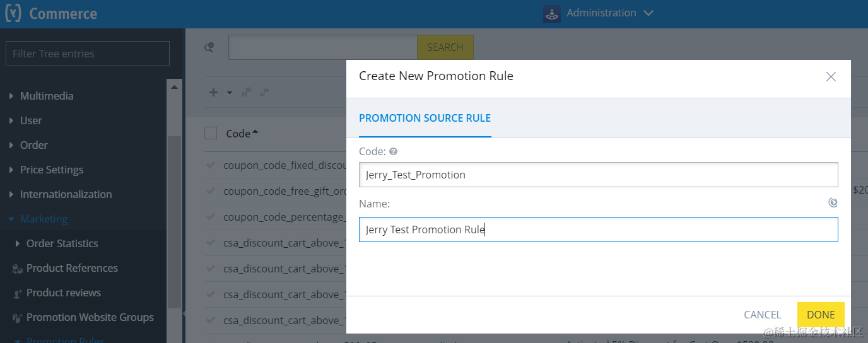
Task: Tick the select-all checkbox next to Code
Action: click(x=211, y=133)
